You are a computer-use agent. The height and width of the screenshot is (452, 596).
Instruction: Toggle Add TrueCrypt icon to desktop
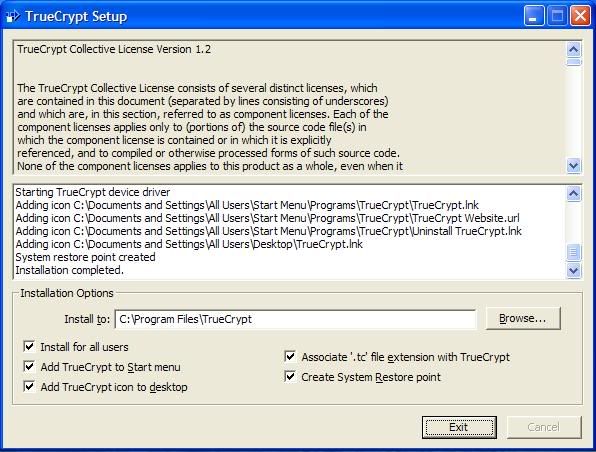29,386
